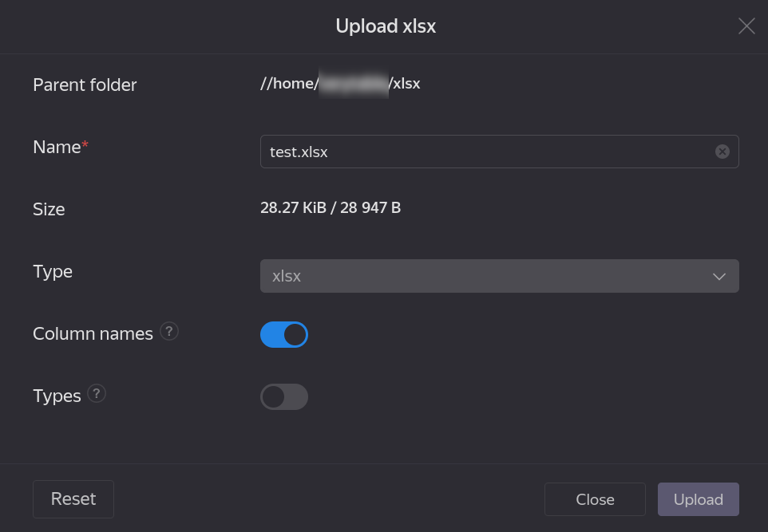Image resolution: width=768 pixels, height=532 pixels.
Task: Click the "Type" label text
Action: [x=53, y=271]
